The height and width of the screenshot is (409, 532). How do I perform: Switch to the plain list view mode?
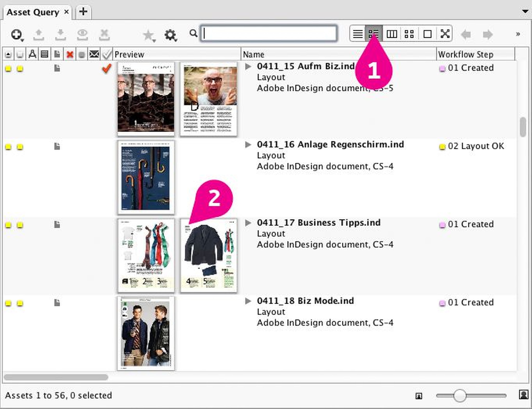point(357,33)
